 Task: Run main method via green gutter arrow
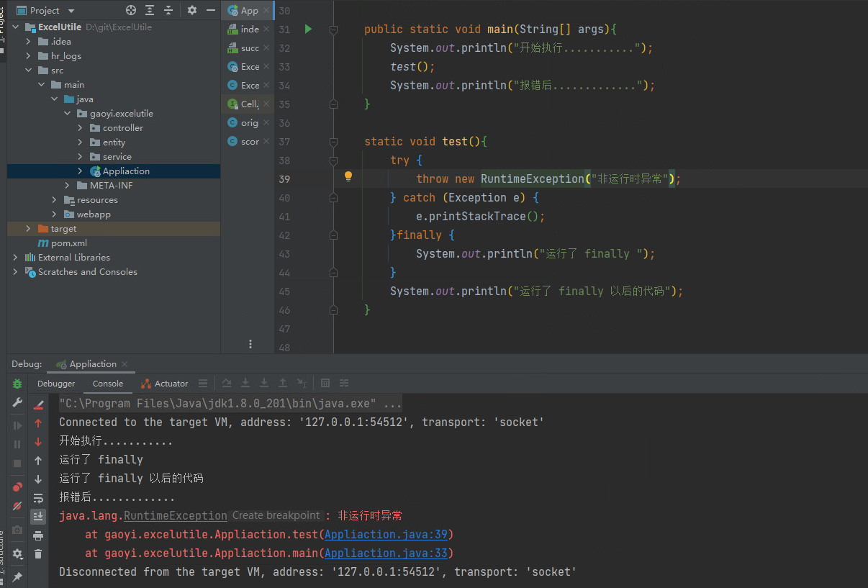[308, 30]
